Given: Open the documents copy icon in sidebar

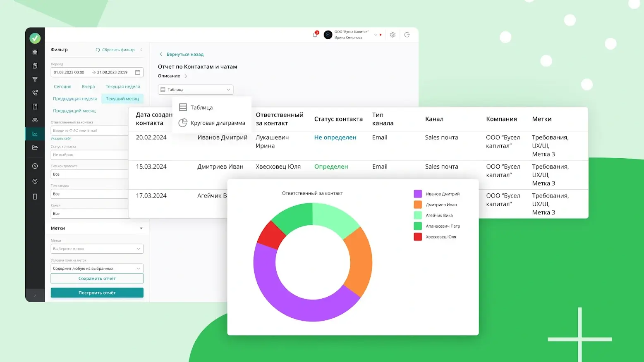Looking at the screenshot, I should coord(35,66).
